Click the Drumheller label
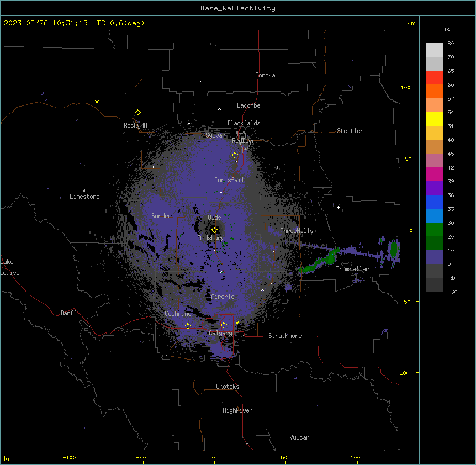This screenshot has width=476, height=465. [352, 269]
